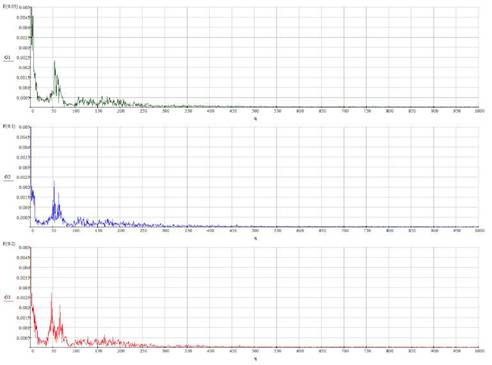Click the 0.0005 tick on top plot's y-axis
The width and height of the screenshot is (492, 365).
click(x=23, y=98)
